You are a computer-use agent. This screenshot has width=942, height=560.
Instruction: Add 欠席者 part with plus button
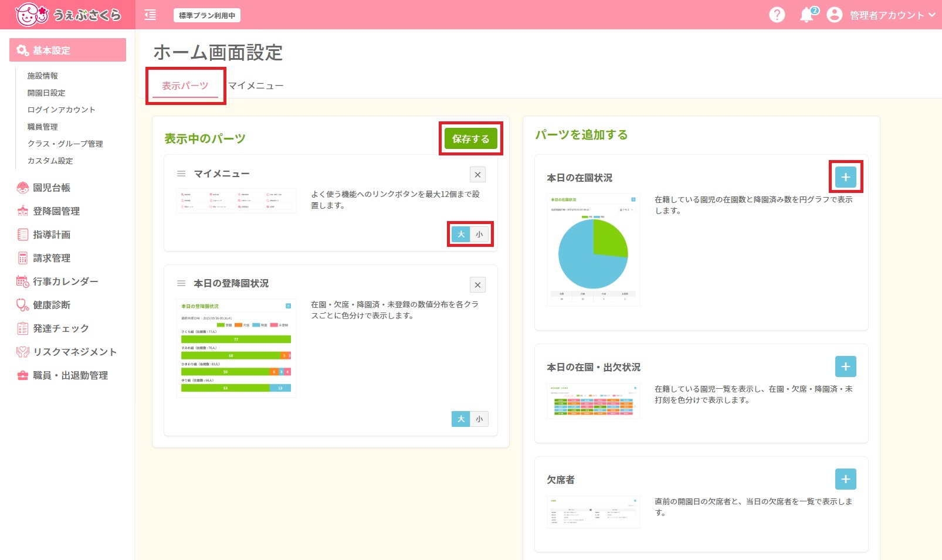845,479
